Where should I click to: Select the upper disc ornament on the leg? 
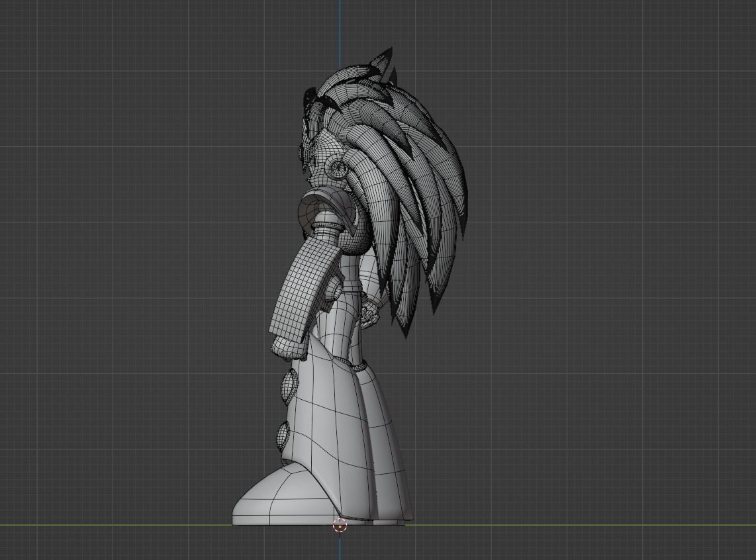click(289, 387)
